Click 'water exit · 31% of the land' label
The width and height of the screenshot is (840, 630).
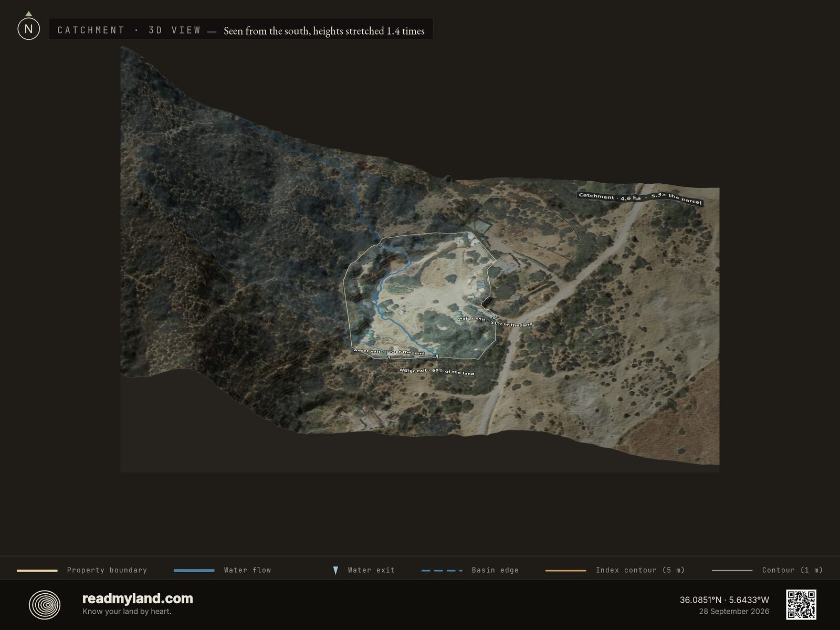click(x=495, y=321)
